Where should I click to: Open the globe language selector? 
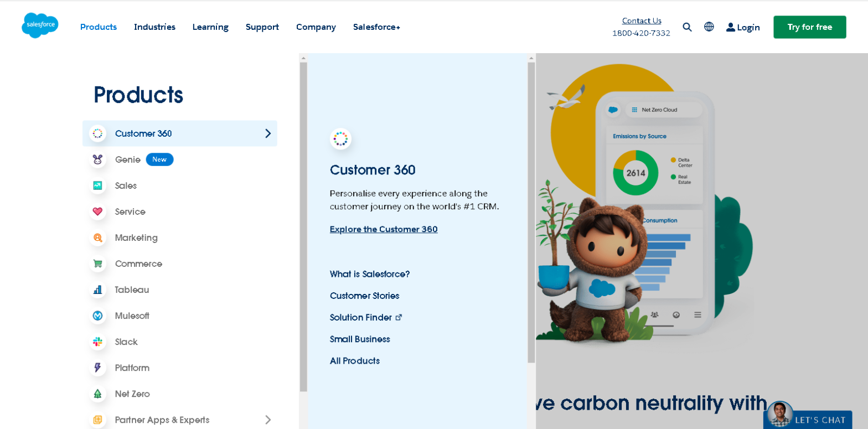709,27
